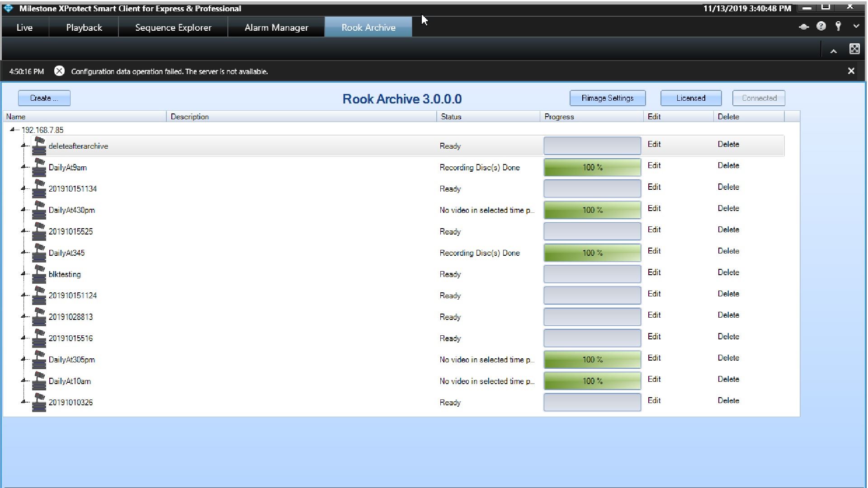The width and height of the screenshot is (868, 488).
Task: Click the 11/13/2019 3:40:48 PM clock
Action: (x=747, y=8)
